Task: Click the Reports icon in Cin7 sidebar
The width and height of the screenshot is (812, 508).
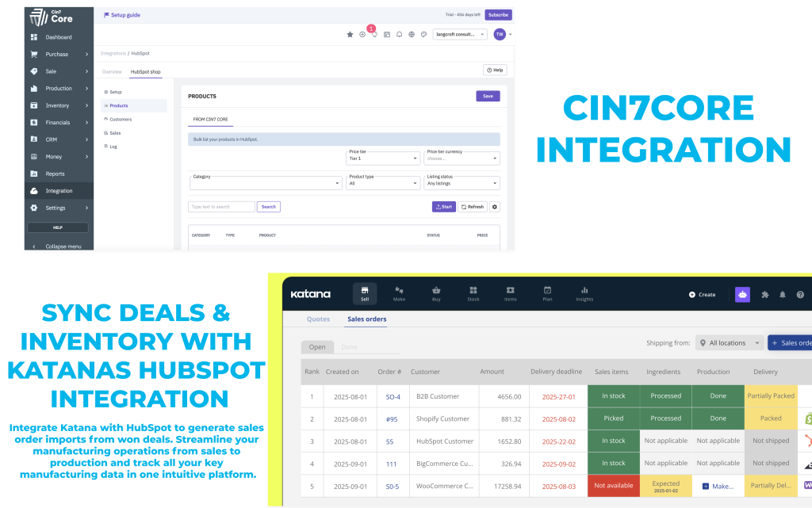Action: pyautogui.click(x=33, y=174)
